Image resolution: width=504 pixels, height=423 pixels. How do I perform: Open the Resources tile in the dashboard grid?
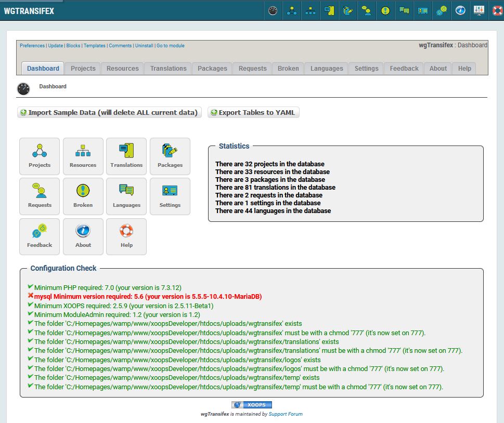pyautogui.click(x=83, y=156)
